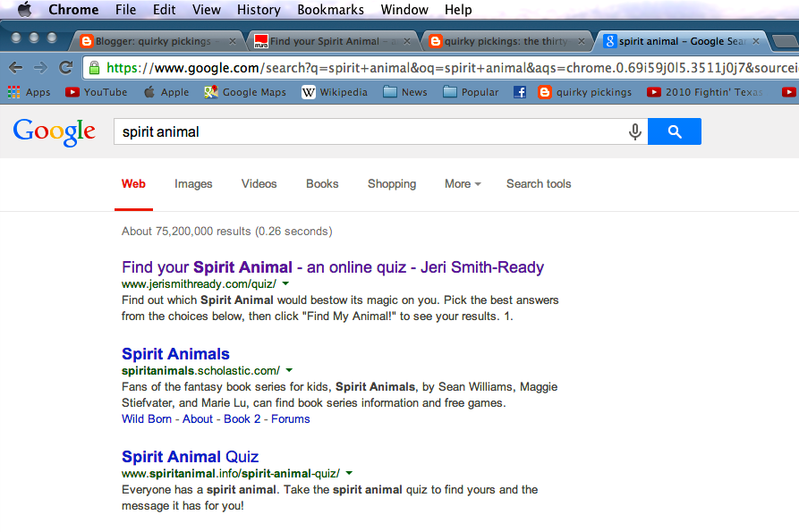Open the File menu

click(125, 10)
